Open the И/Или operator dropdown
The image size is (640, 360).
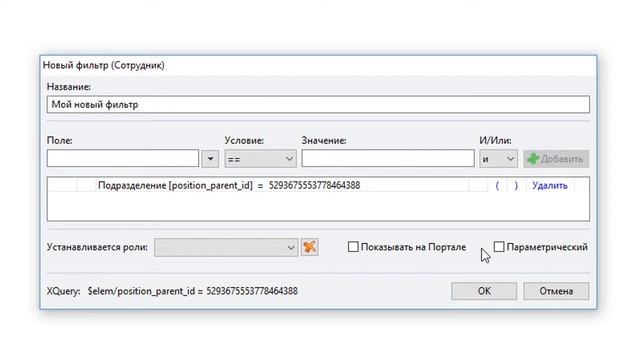pyautogui.click(x=498, y=159)
